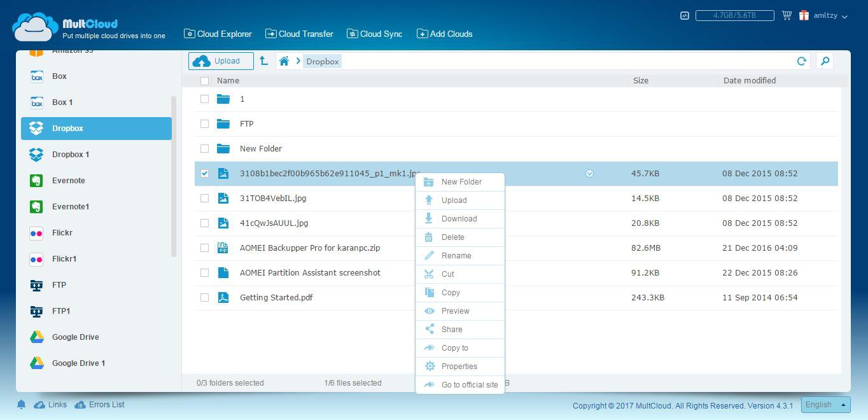Image resolution: width=868 pixels, height=420 pixels.
Task: Uncheck the selected 3108b1bec2 jpg file
Action: pyautogui.click(x=204, y=173)
